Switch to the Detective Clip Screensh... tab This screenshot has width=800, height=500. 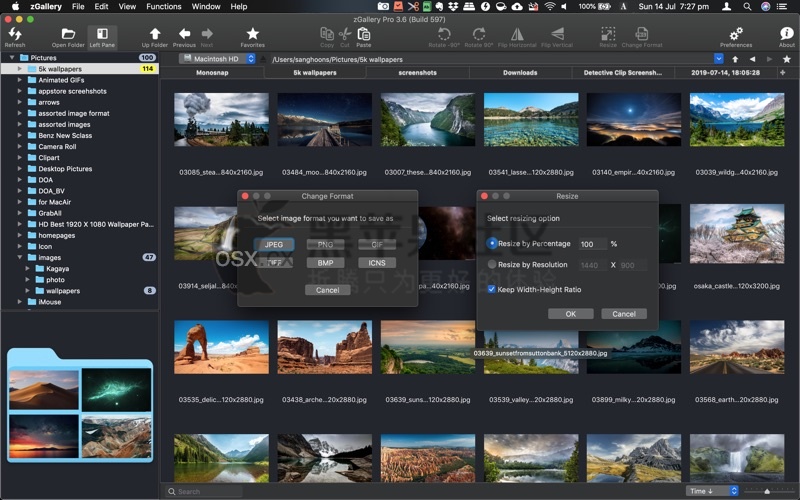622,72
